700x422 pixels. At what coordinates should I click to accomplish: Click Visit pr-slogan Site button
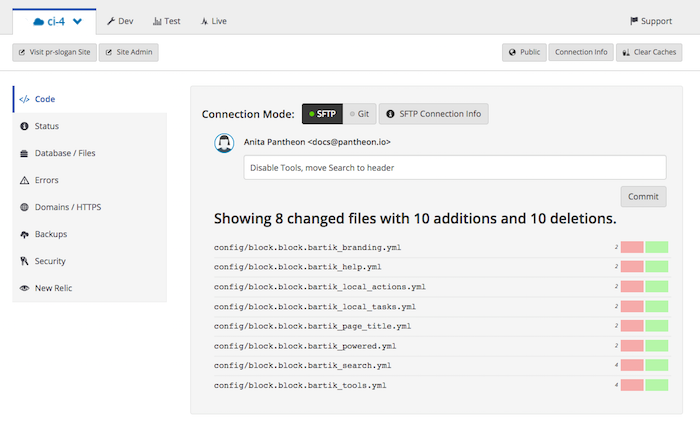click(54, 52)
